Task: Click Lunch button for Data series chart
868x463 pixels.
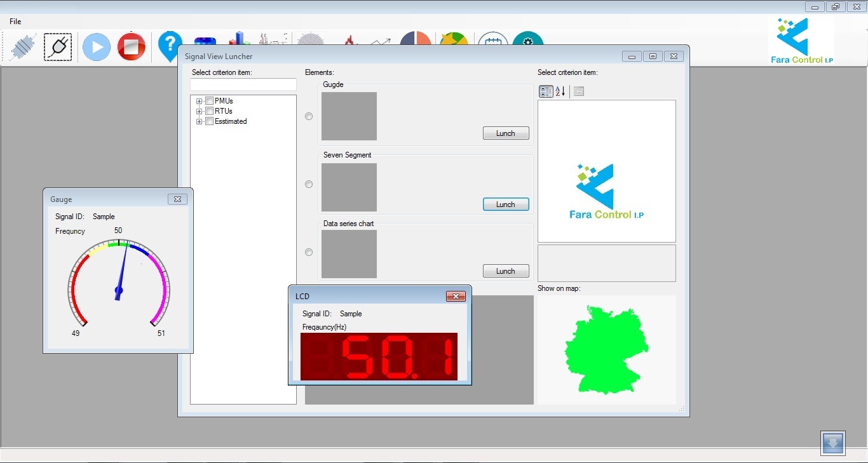Action: point(506,271)
